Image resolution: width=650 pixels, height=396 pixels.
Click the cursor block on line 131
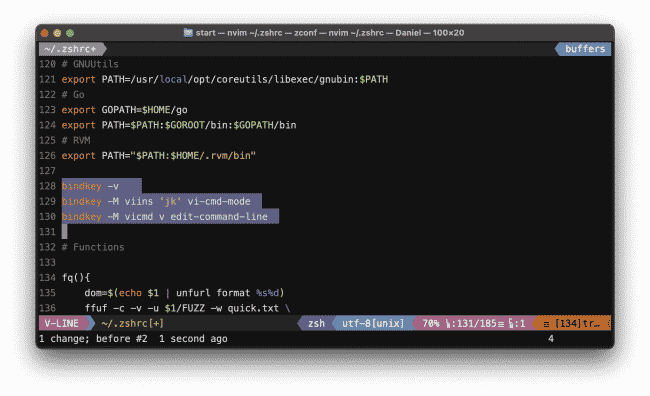click(x=64, y=232)
